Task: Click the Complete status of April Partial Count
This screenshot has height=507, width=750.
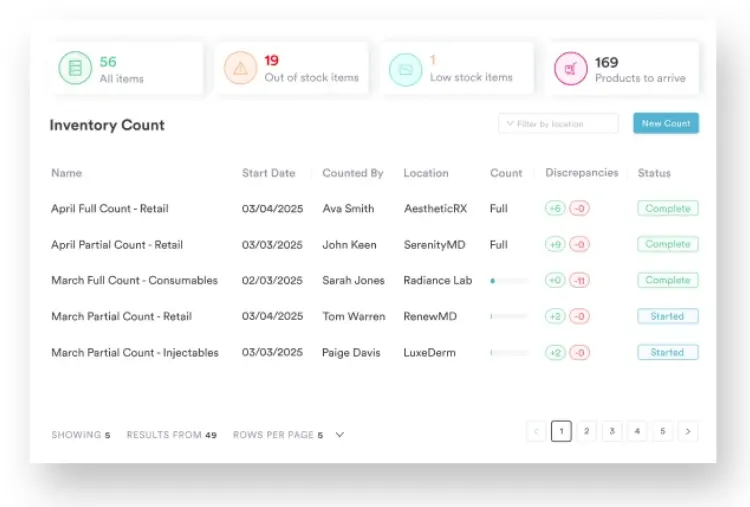Action: (x=668, y=244)
